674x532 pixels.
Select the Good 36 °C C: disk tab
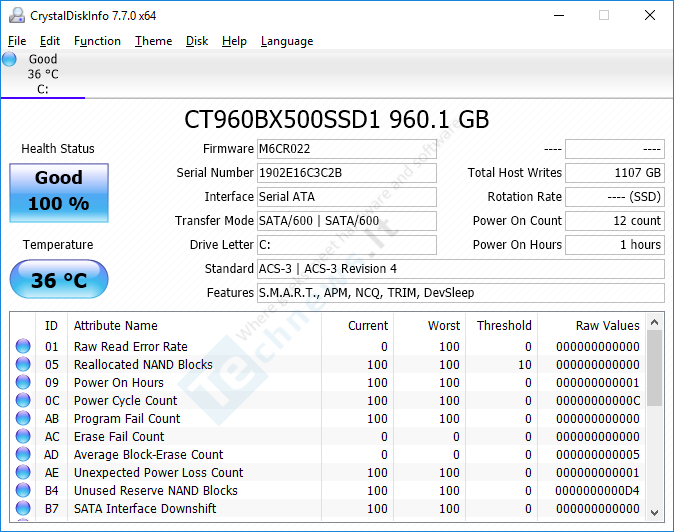click(x=43, y=74)
